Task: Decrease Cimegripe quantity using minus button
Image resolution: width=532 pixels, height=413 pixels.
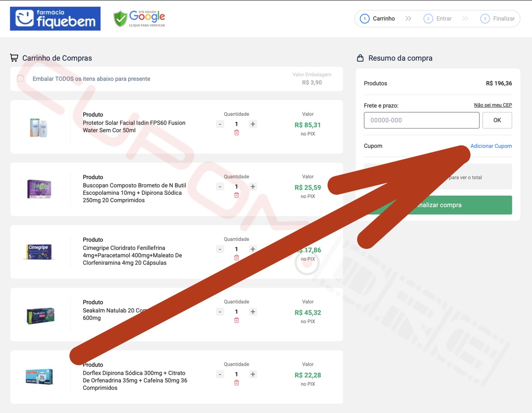Action: tap(220, 249)
